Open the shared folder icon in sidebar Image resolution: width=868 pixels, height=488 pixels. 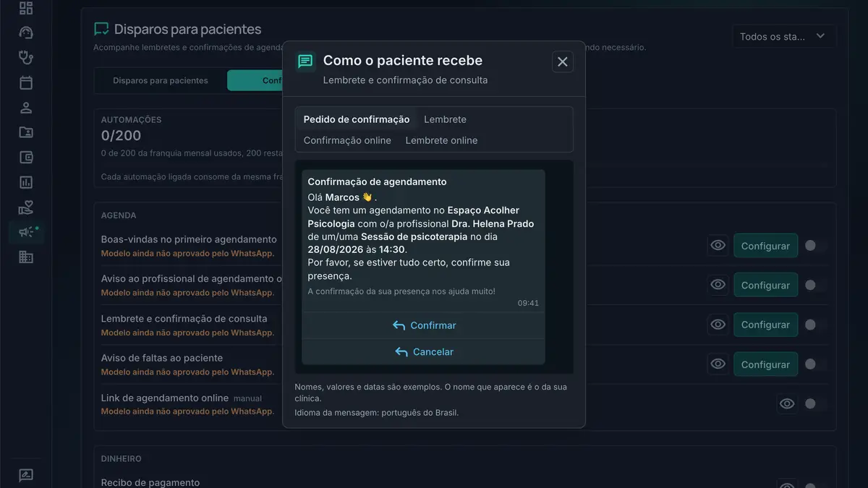point(26,132)
